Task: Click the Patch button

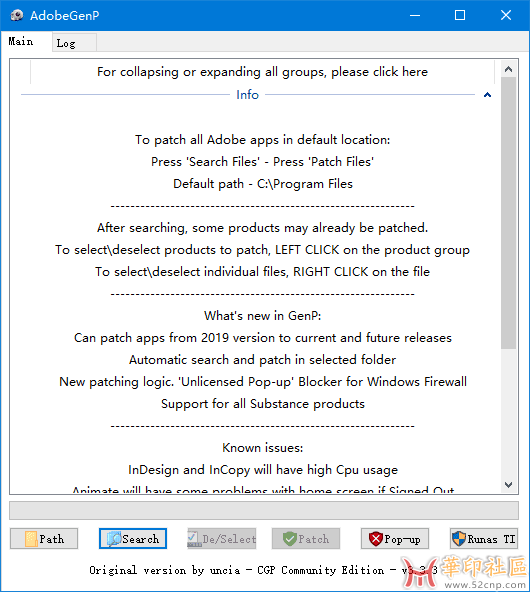Action: (x=306, y=538)
